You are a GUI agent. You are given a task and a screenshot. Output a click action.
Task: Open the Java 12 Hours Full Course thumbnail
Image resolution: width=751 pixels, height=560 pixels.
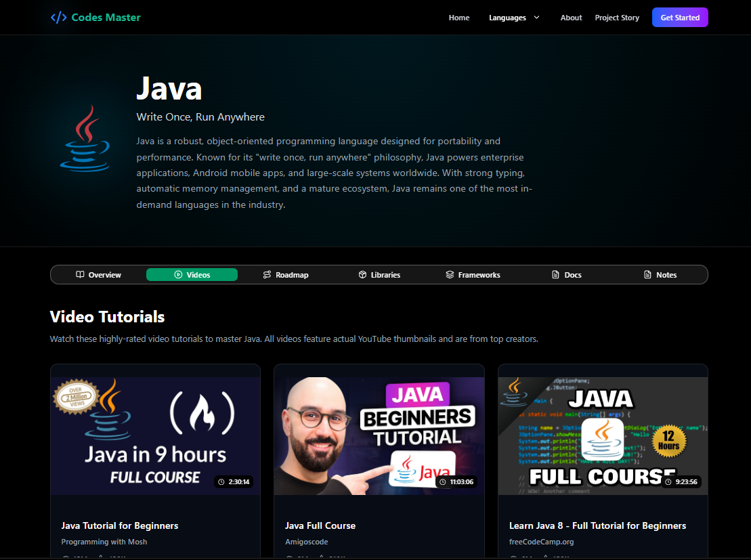click(x=603, y=436)
